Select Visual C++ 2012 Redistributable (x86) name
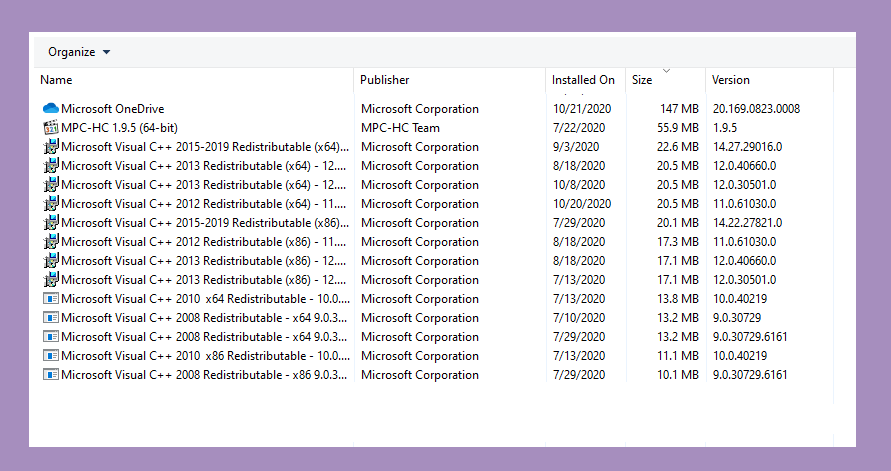 pos(204,241)
